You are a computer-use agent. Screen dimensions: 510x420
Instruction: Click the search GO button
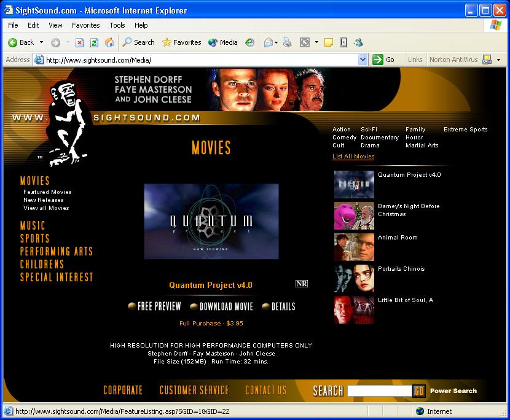coord(418,391)
